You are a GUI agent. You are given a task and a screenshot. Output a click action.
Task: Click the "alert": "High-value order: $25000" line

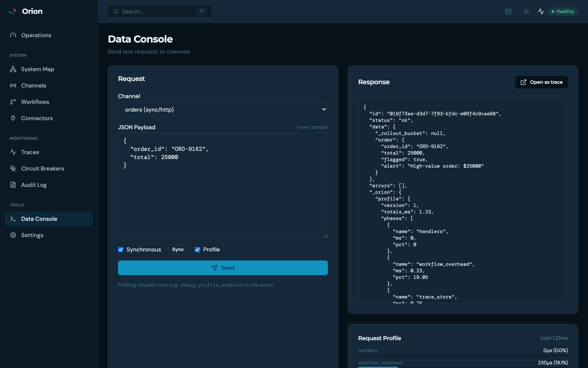[432, 166]
